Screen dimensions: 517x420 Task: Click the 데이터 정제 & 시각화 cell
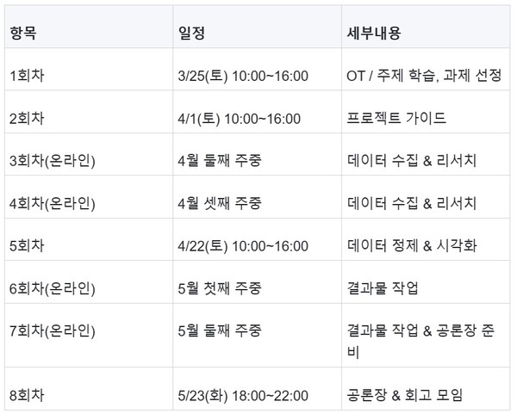click(412, 246)
